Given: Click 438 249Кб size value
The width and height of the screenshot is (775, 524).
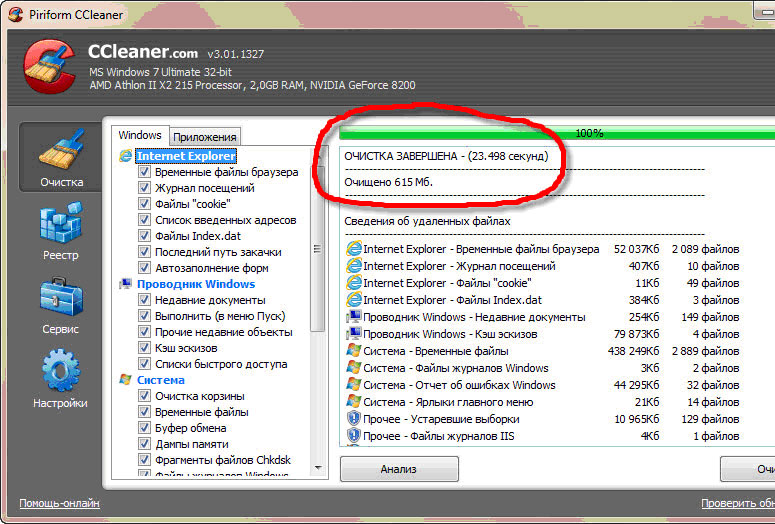Looking at the screenshot, I should coord(633,351).
